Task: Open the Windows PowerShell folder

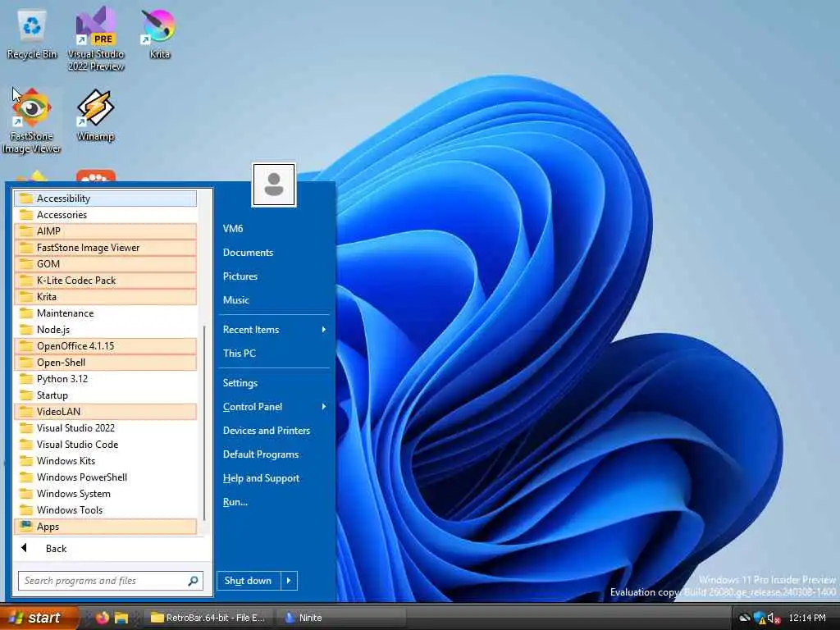Action: click(106, 477)
